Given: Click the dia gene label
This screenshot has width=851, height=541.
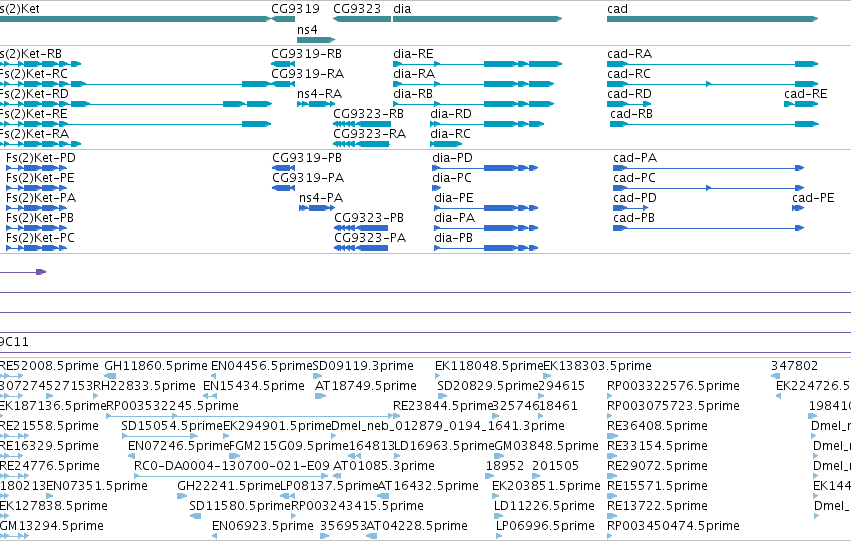Looking at the screenshot, I should click(x=402, y=9).
